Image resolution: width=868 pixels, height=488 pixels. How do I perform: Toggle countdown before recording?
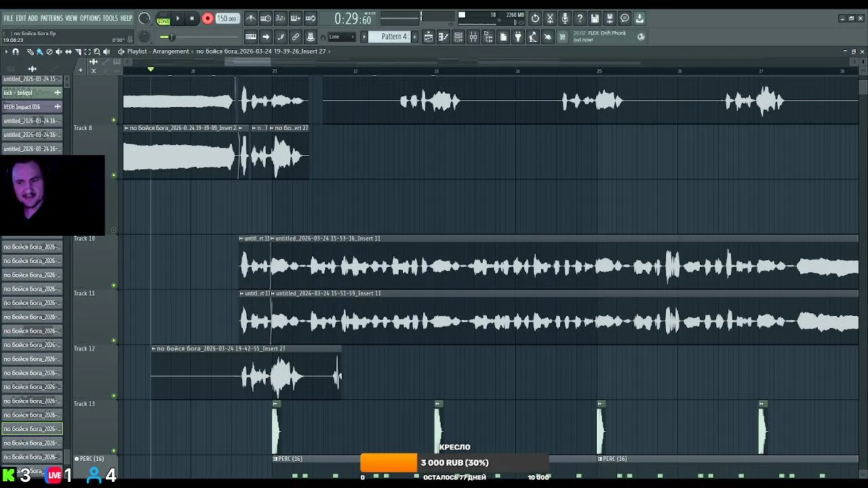coord(280,18)
